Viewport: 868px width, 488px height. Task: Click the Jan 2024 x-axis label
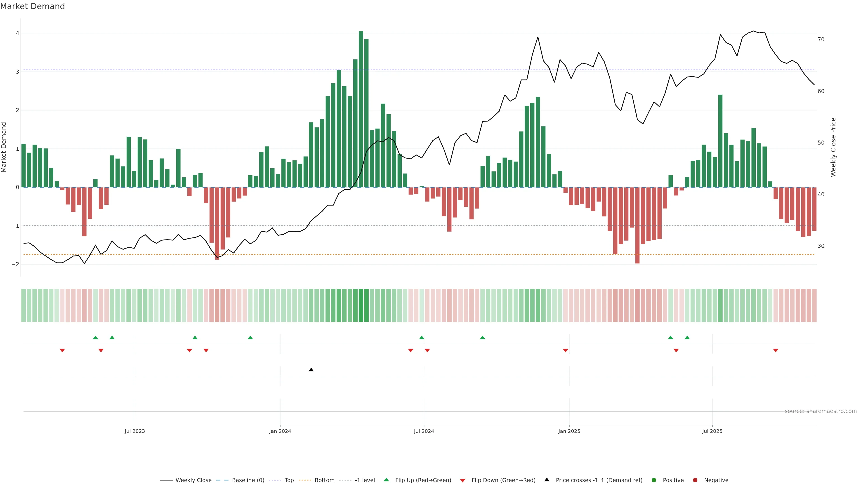(x=280, y=431)
